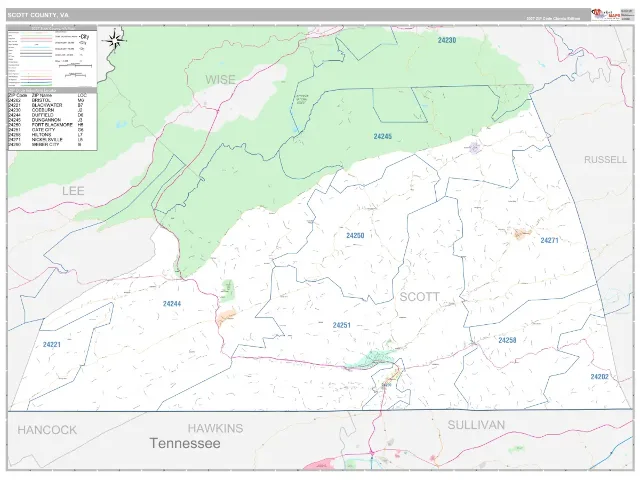The image size is (640, 480).
Task: Click the Market Maps logo
Action: (604, 14)
